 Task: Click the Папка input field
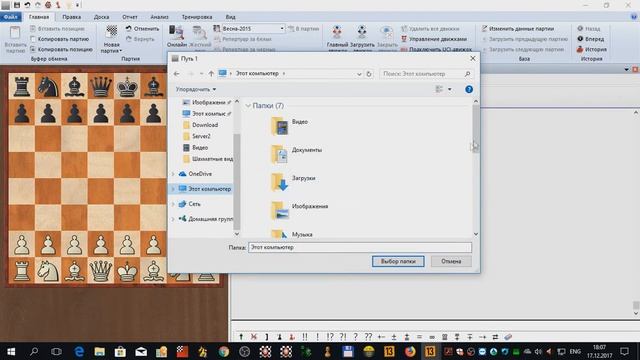click(360, 247)
